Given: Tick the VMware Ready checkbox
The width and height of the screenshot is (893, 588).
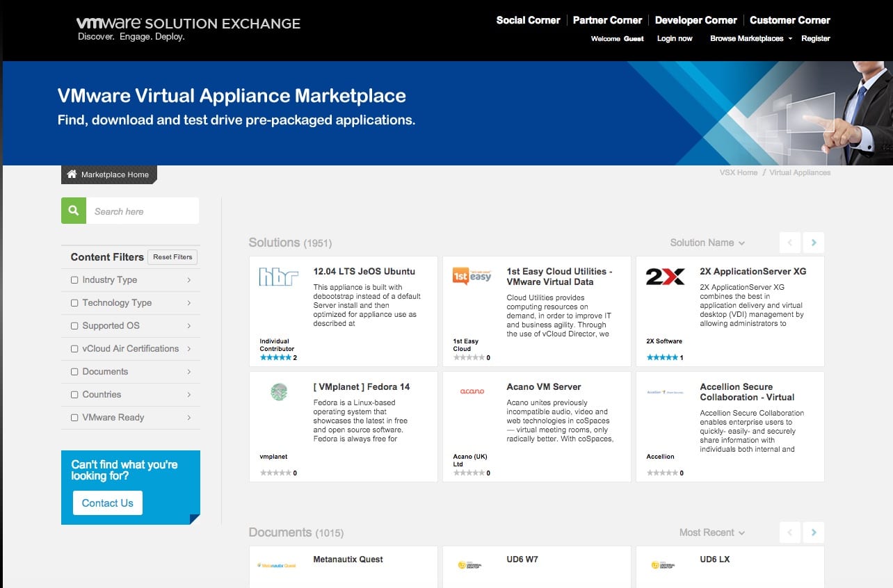Looking at the screenshot, I should 74,418.
